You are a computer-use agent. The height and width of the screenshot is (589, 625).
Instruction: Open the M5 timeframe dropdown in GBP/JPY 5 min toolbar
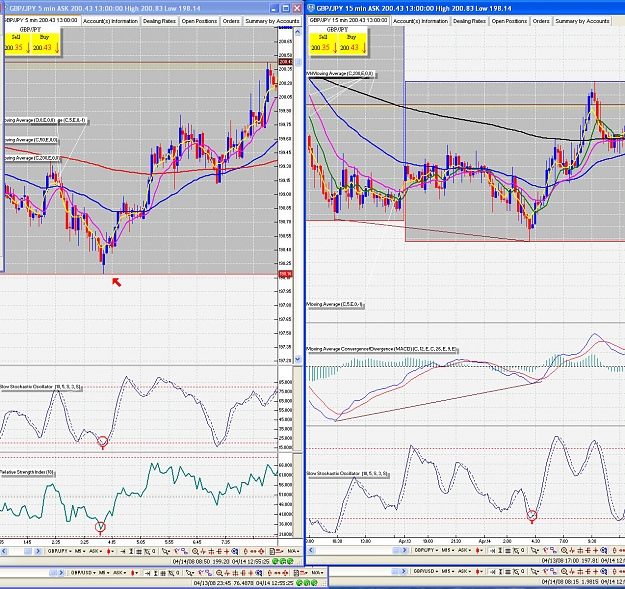point(80,551)
